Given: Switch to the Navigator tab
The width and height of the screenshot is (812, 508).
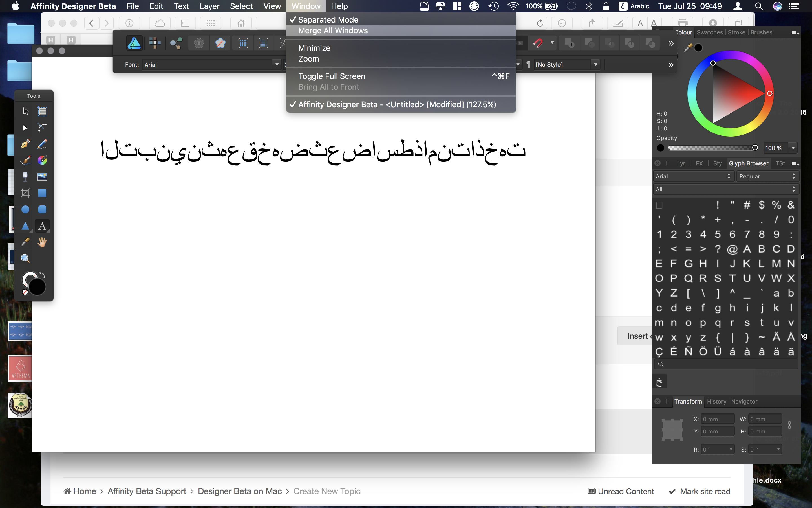Looking at the screenshot, I should tap(744, 402).
